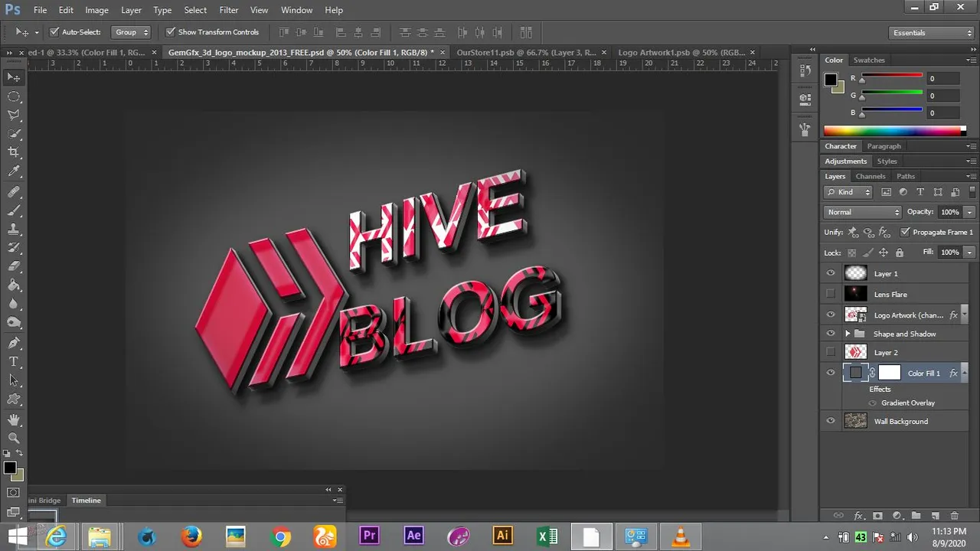
Task: Show the Lens Flare layer
Action: [831, 294]
